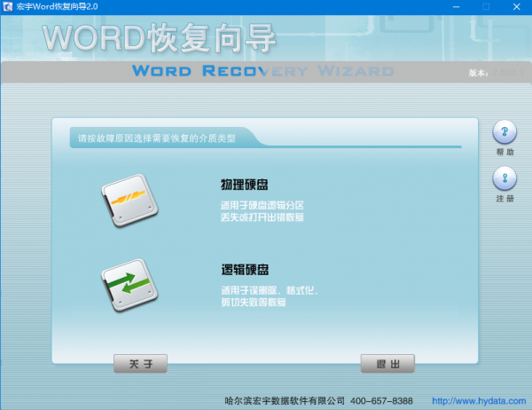Select the logical disk icon with green arrows
This screenshot has width=532, height=410.
click(x=129, y=285)
